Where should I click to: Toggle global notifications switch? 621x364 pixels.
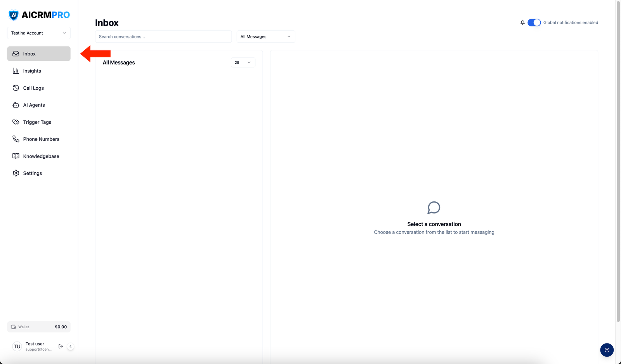point(534,23)
